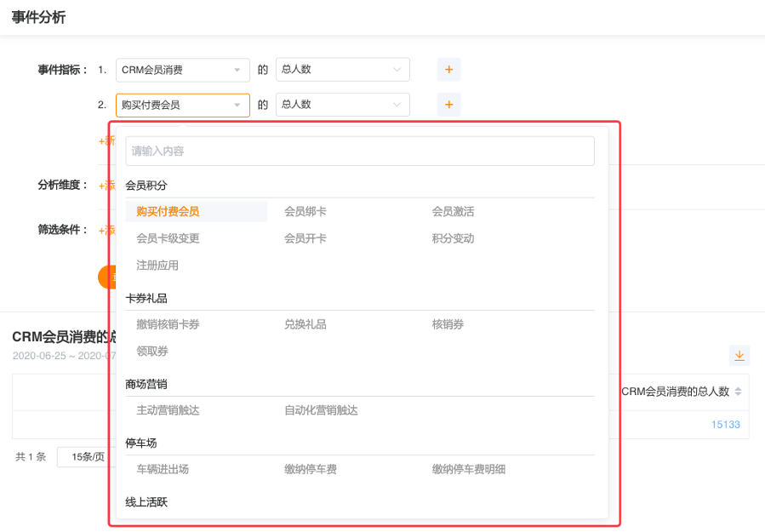Choose 积分变动 event option

[453, 238]
